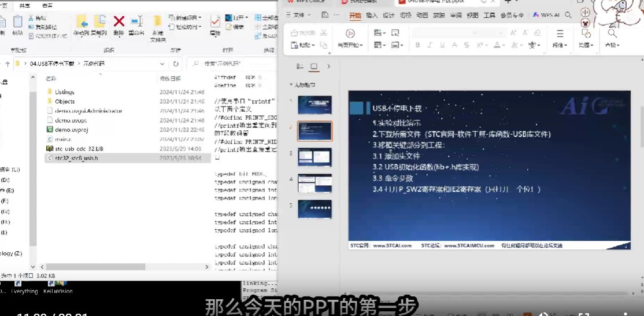Switch to View tab in File Explorer
644x316 pixels.
(x=47, y=6)
